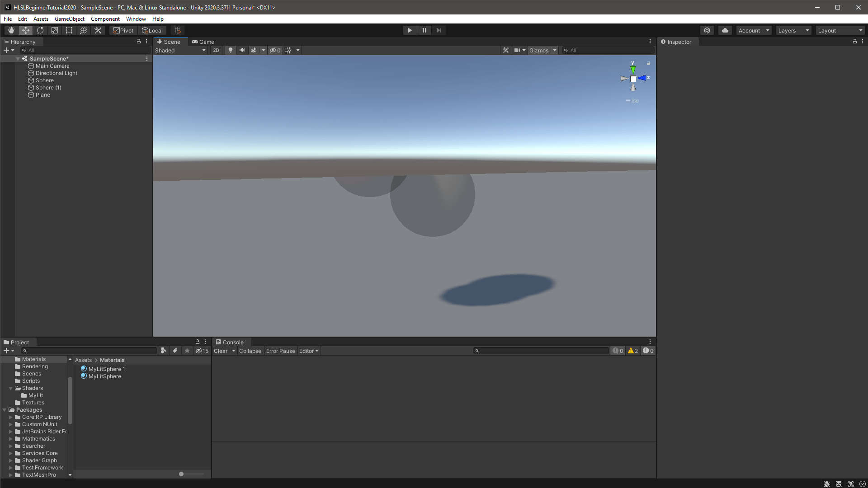
Task: Collapse the Shaders folder
Action: (x=10, y=388)
